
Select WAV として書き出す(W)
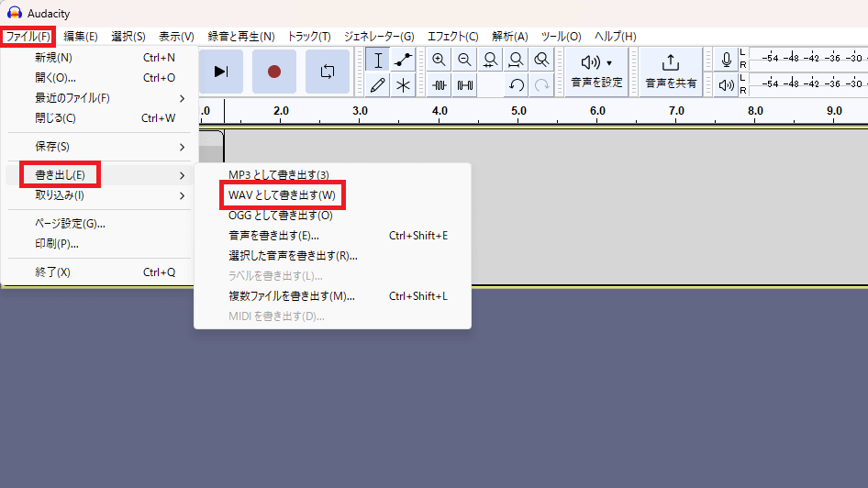point(333,194)
